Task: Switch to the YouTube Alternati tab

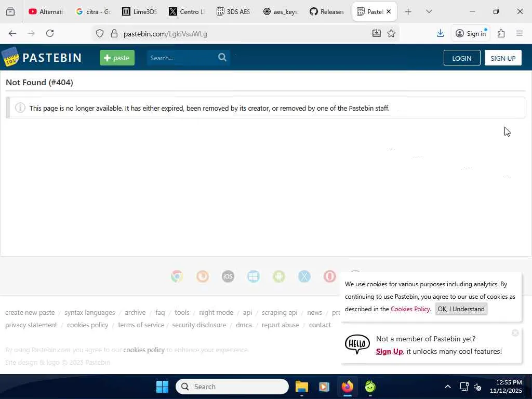Action: (46, 11)
